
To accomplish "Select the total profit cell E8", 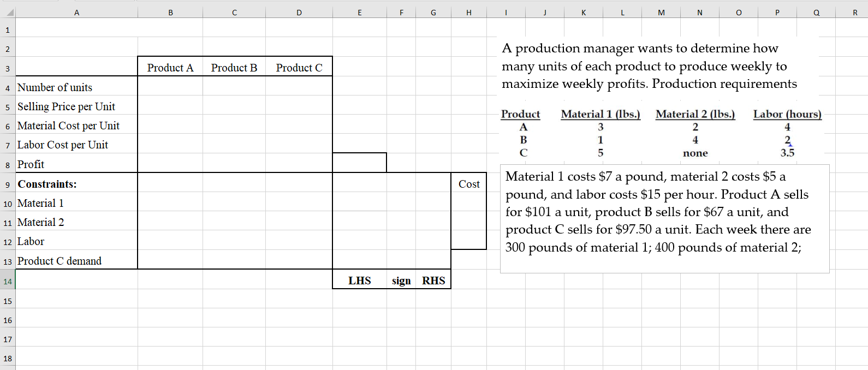I will pos(359,163).
